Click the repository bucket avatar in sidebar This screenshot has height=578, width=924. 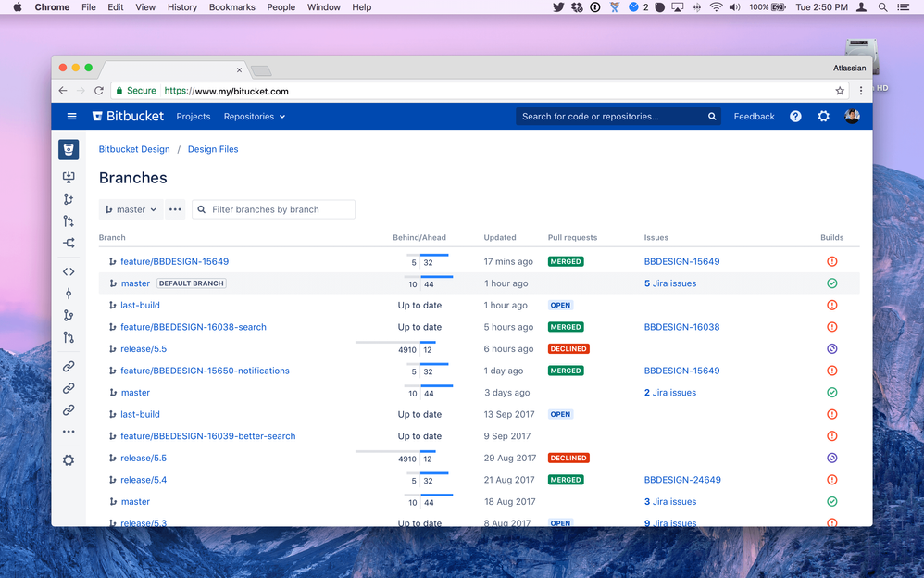(69, 150)
